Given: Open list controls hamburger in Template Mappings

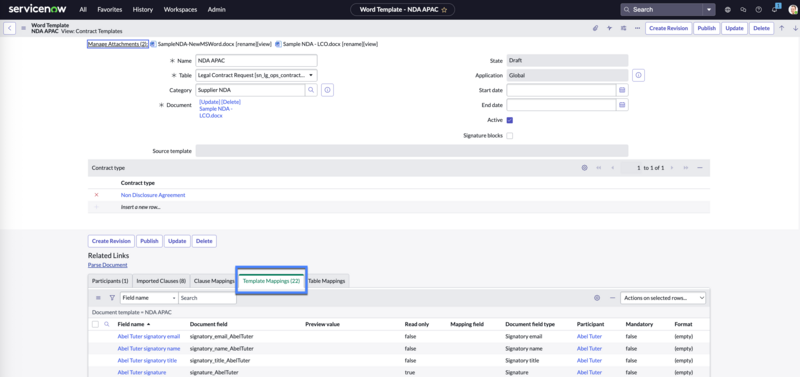Looking at the screenshot, I should [98, 298].
